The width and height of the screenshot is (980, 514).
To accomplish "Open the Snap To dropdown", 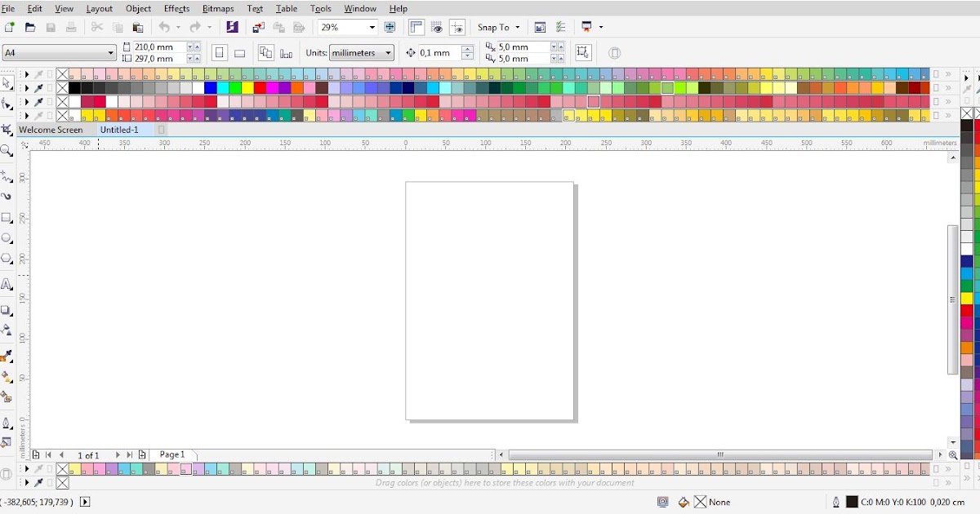I will [498, 27].
